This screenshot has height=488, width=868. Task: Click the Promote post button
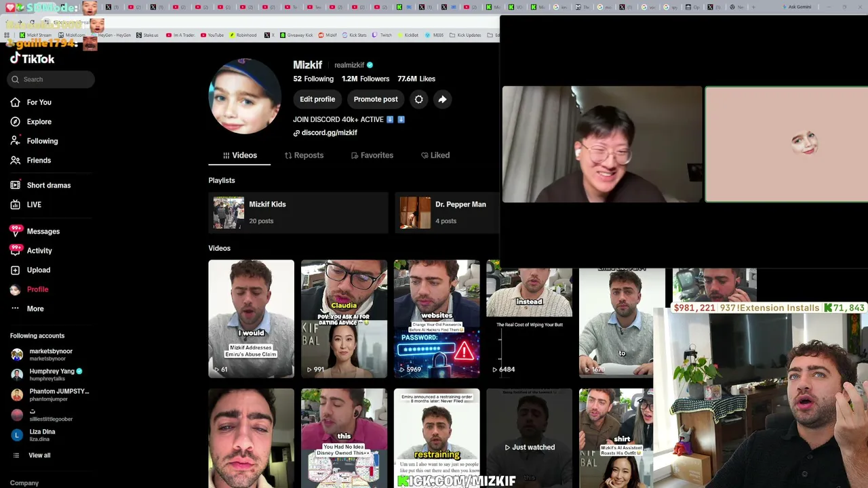click(376, 100)
